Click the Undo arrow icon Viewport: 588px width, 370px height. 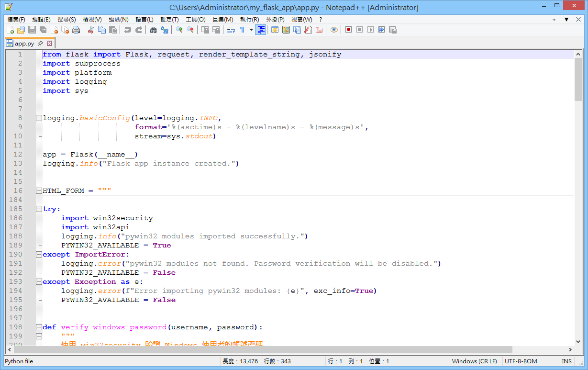(127, 30)
